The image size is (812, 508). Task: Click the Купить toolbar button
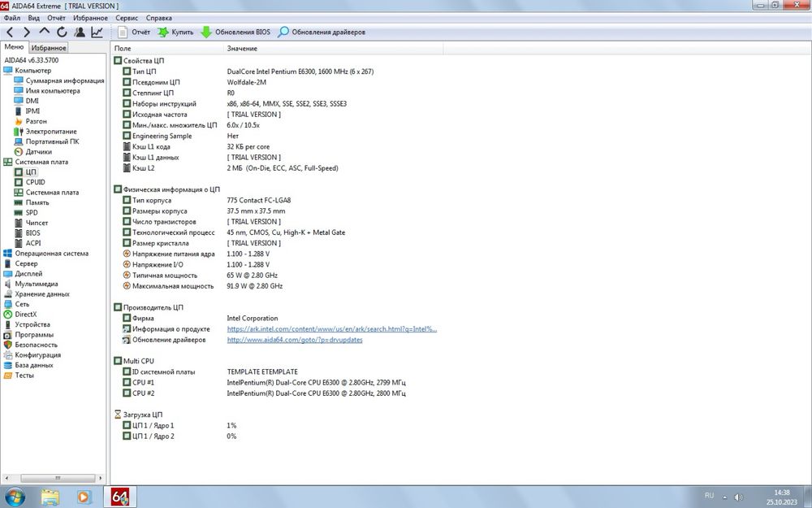point(175,33)
